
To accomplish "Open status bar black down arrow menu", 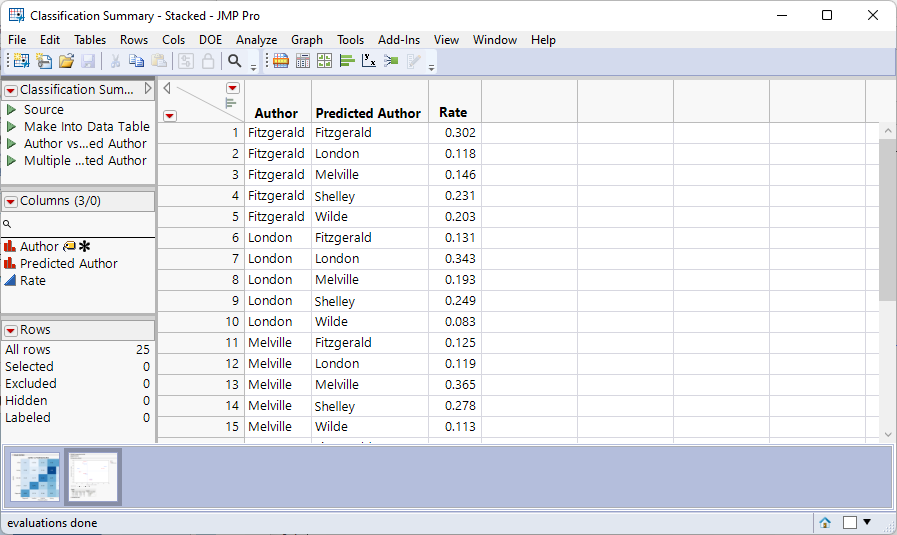I will 867,522.
